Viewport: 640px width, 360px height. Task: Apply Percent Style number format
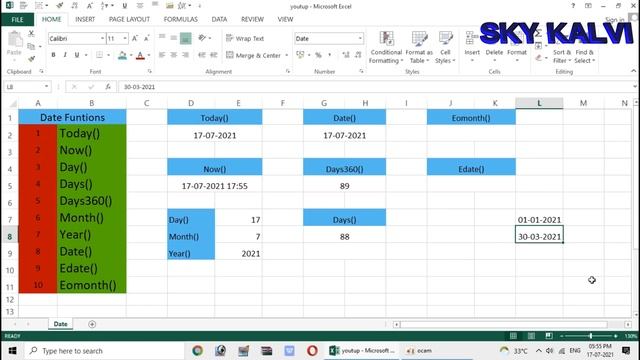pos(318,55)
